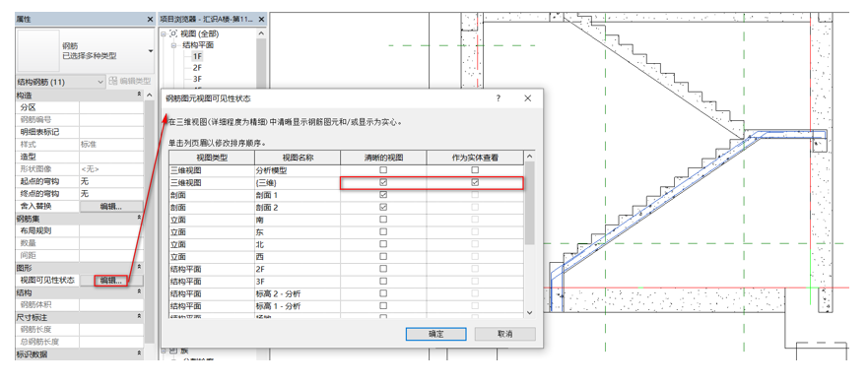Open the rebar type selector dropdown arrow
Viewport: 868px width, 384px height.
coord(150,51)
